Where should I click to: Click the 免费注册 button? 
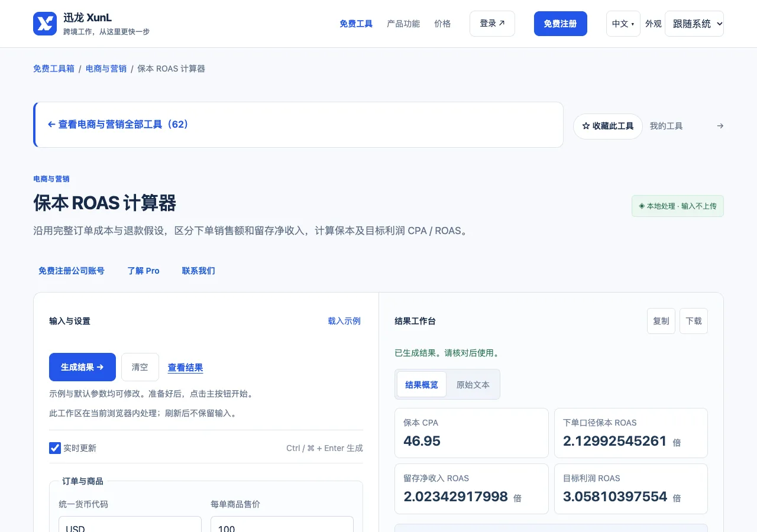560,24
